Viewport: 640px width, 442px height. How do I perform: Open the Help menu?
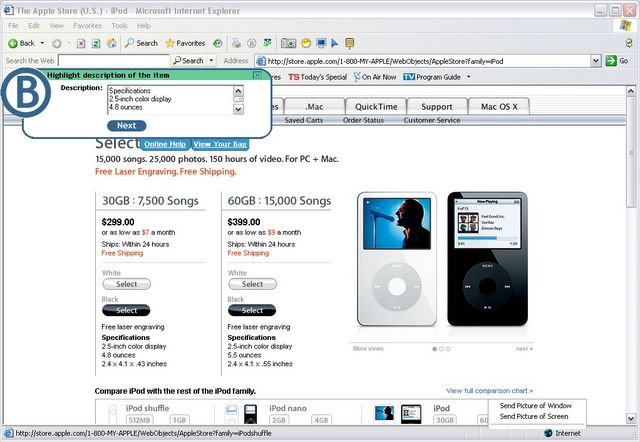click(144, 26)
